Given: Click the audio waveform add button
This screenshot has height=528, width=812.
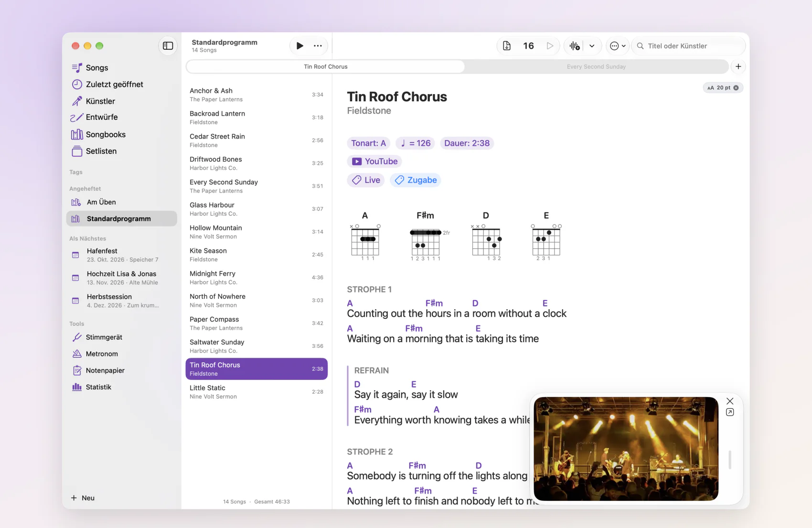Looking at the screenshot, I should pos(575,46).
